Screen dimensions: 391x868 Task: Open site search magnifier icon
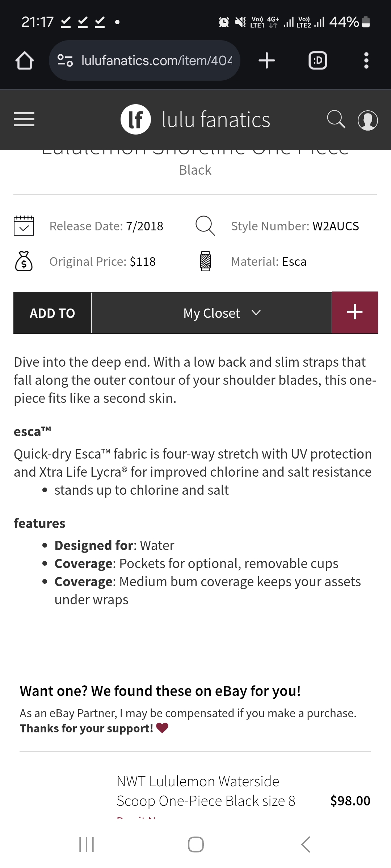click(x=336, y=119)
